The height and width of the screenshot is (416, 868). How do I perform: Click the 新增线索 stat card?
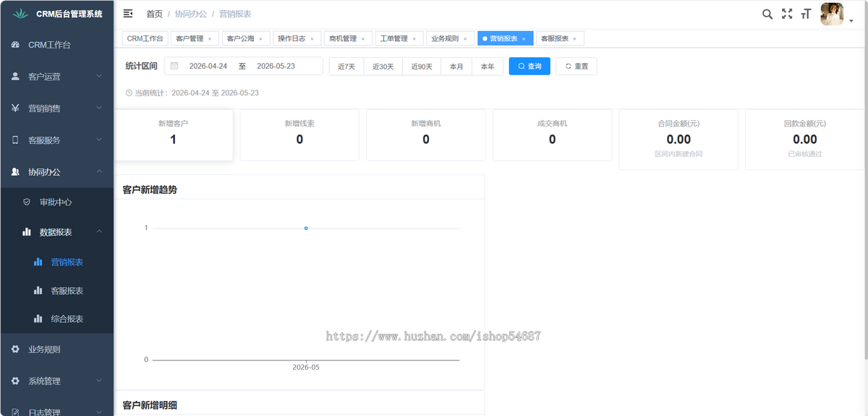coord(299,135)
